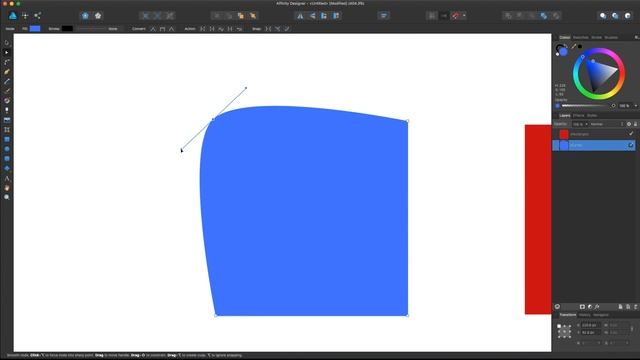Switch to the Color tab

[564, 38]
